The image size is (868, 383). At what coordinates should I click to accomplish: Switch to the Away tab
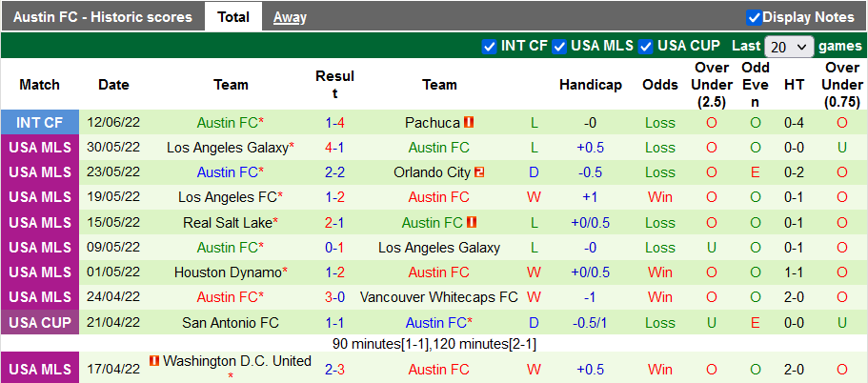[290, 17]
